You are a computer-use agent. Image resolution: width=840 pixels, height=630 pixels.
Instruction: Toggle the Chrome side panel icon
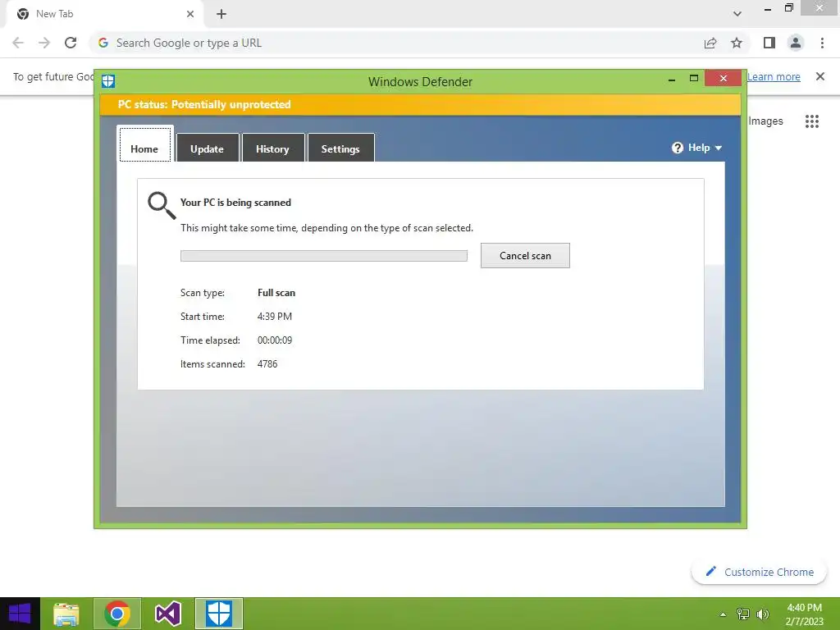pyautogui.click(x=769, y=43)
